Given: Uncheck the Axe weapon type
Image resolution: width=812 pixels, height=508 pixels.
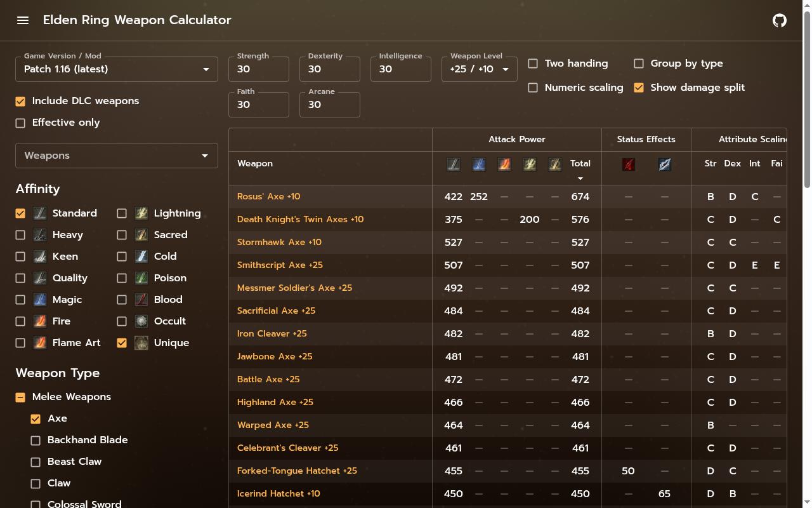Looking at the screenshot, I should [x=36, y=418].
